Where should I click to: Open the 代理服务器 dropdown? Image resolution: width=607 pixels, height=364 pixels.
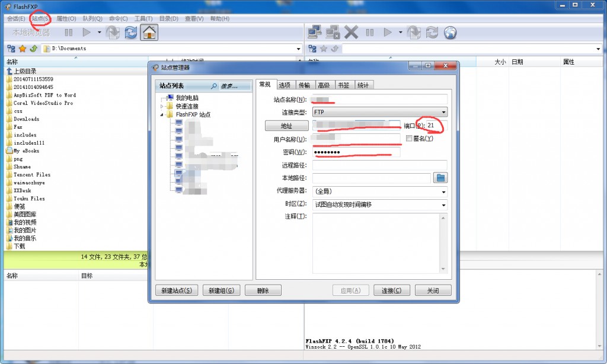pos(380,191)
